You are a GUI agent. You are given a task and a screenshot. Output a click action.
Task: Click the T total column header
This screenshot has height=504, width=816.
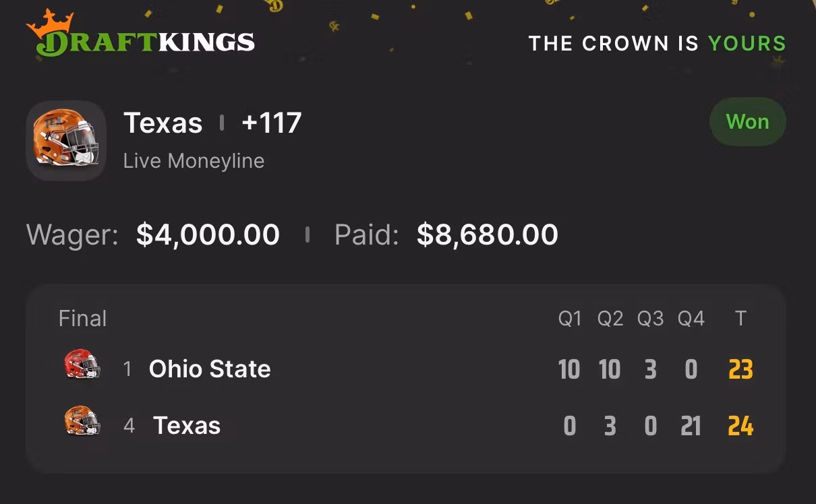[740, 319]
